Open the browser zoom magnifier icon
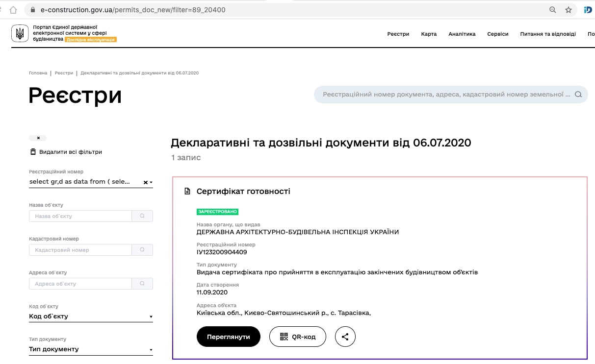The width and height of the screenshot is (595, 364). (553, 10)
